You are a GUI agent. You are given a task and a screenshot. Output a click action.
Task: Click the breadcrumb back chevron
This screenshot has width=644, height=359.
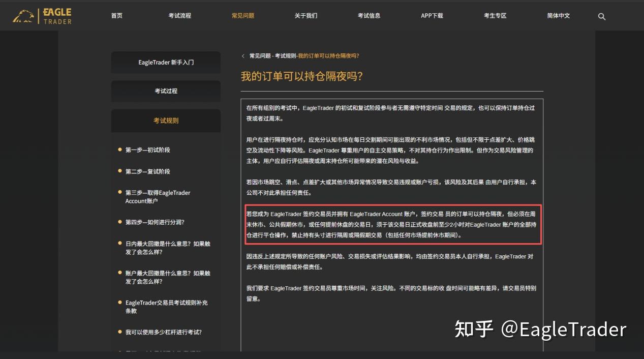(243, 56)
